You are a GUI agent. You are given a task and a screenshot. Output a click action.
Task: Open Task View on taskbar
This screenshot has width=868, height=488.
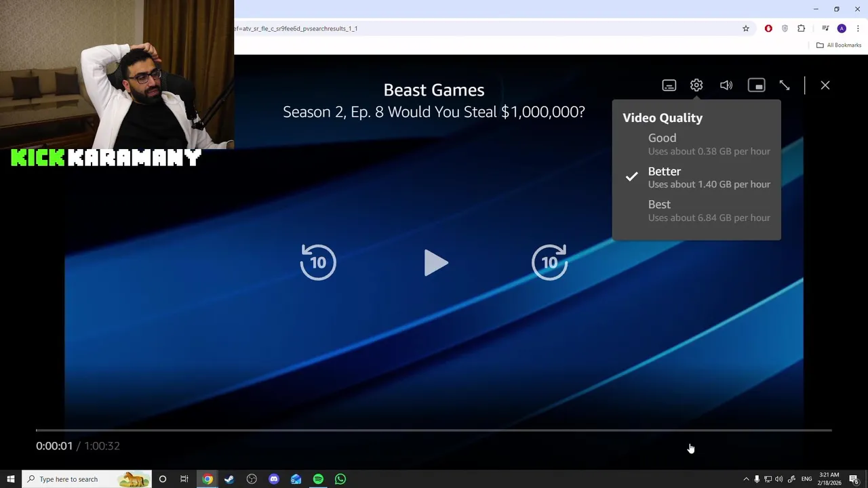(x=184, y=479)
